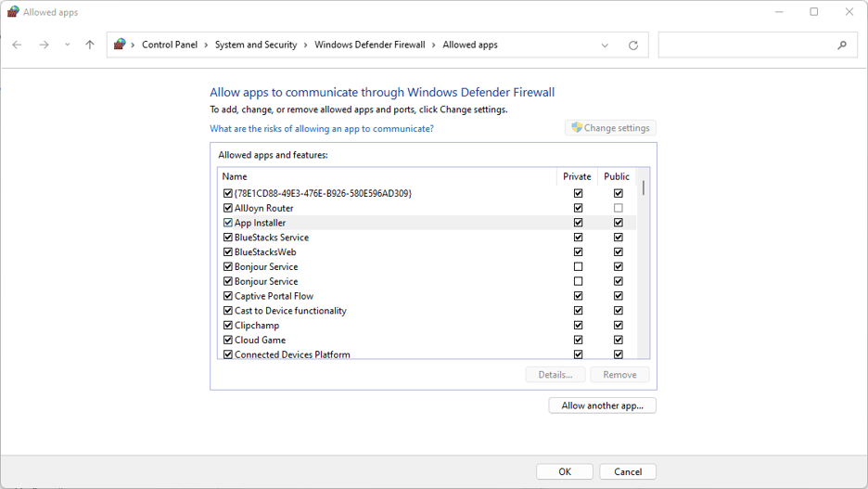Click the apps list vertical scrollbar thumb
The image size is (868, 489).
(x=644, y=187)
